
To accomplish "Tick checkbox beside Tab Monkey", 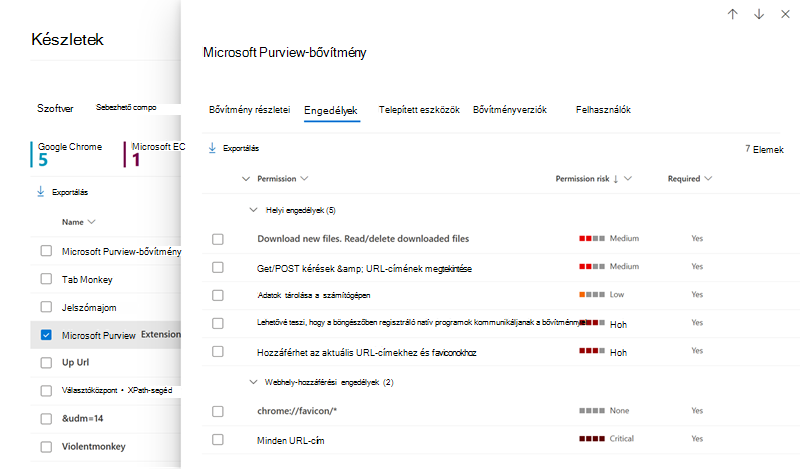I will [46, 279].
